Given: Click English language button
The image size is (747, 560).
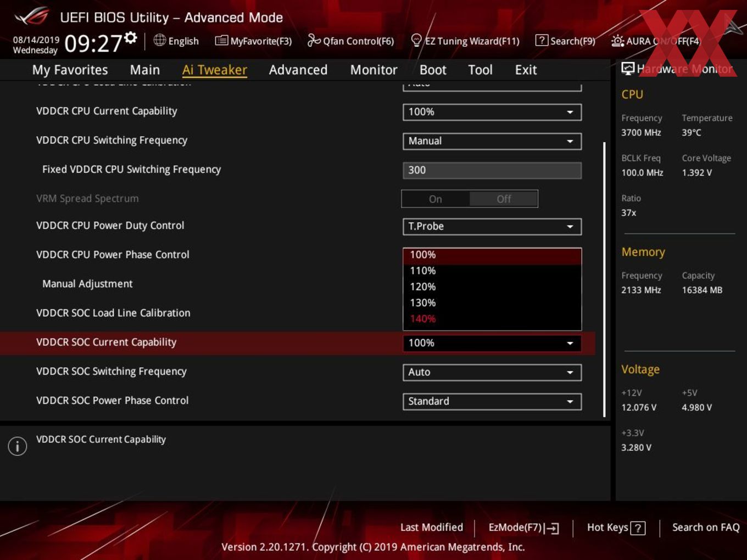Looking at the screenshot, I should tap(176, 41).
